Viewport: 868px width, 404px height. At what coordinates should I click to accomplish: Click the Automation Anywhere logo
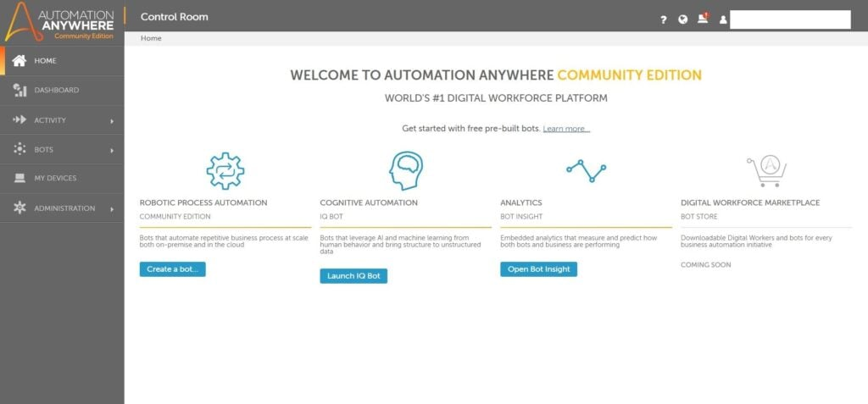click(59, 22)
